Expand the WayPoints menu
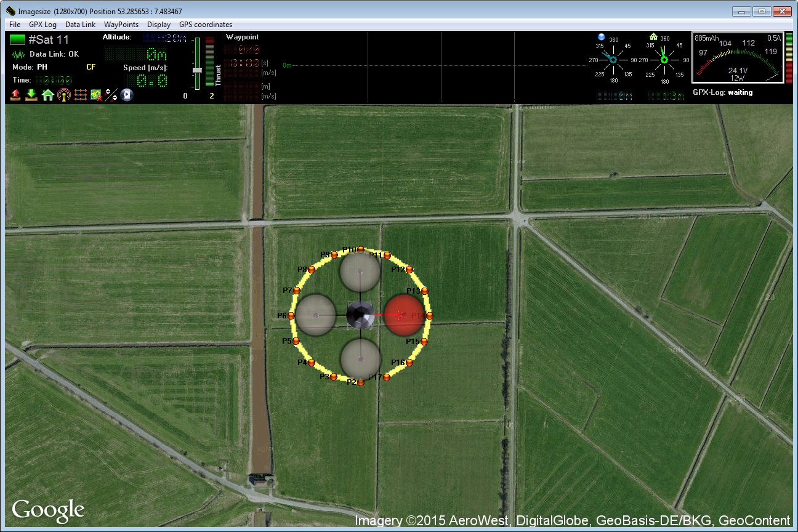798x532 pixels. (121, 25)
